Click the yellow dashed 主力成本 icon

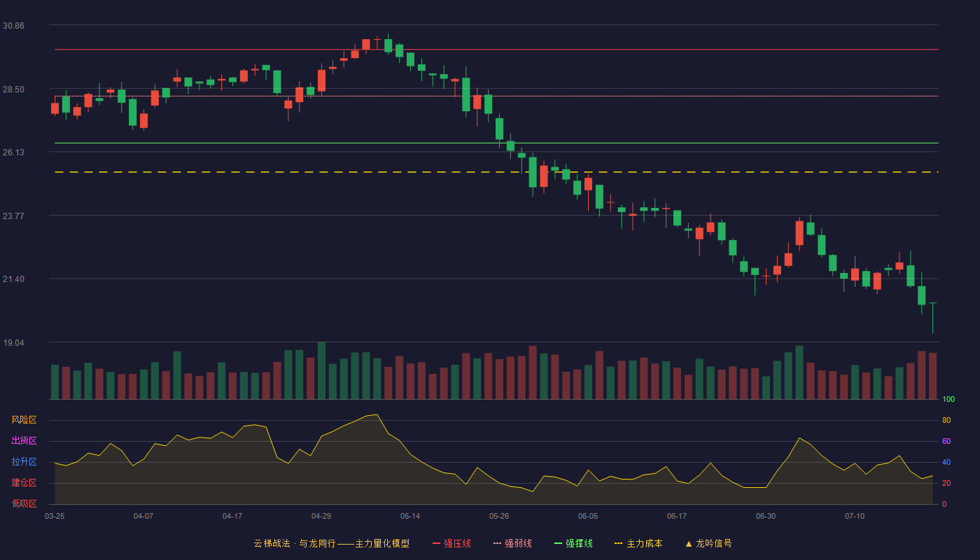(618, 543)
